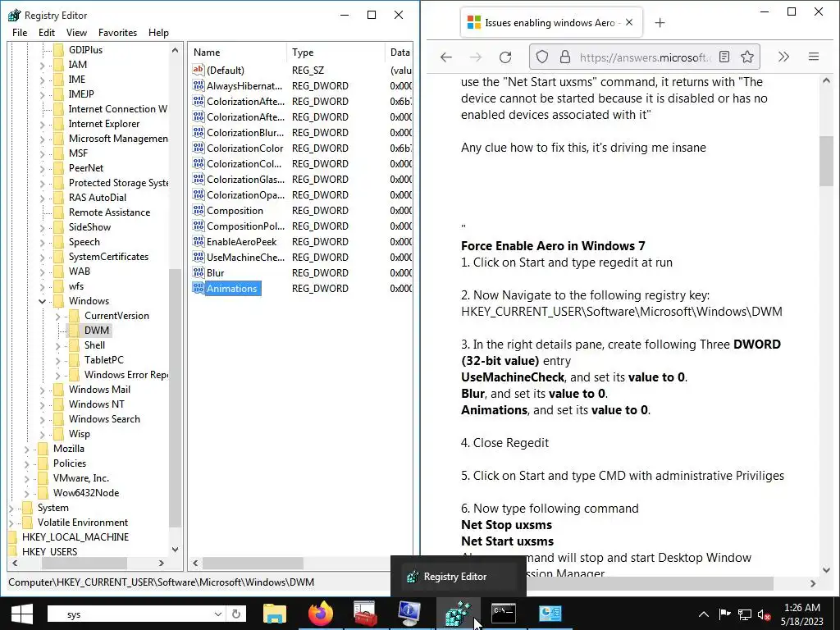Select the AlwaysHibernat... DWORD value
Viewport: 840px width, 630px height.
(244, 85)
